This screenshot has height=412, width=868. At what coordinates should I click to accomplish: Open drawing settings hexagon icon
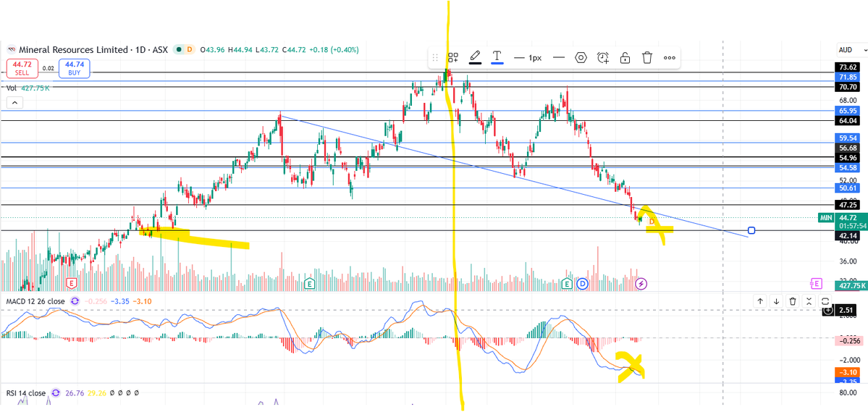point(580,58)
